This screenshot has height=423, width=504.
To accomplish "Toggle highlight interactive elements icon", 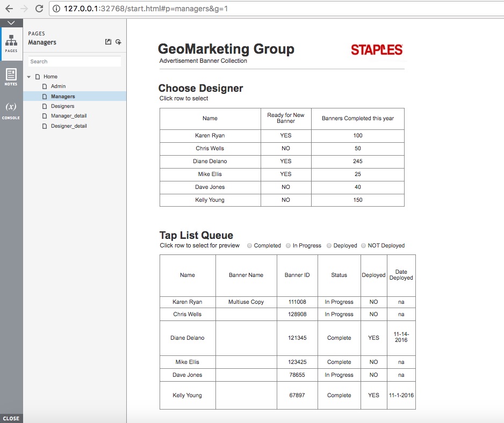I will click(118, 42).
